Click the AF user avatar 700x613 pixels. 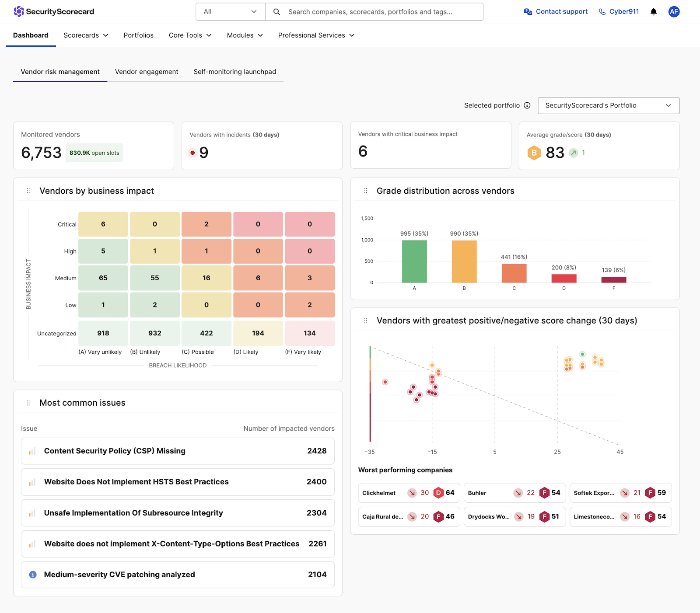coord(674,12)
